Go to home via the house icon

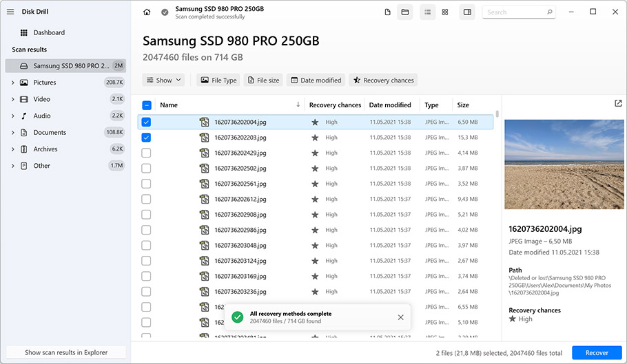[x=147, y=12]
